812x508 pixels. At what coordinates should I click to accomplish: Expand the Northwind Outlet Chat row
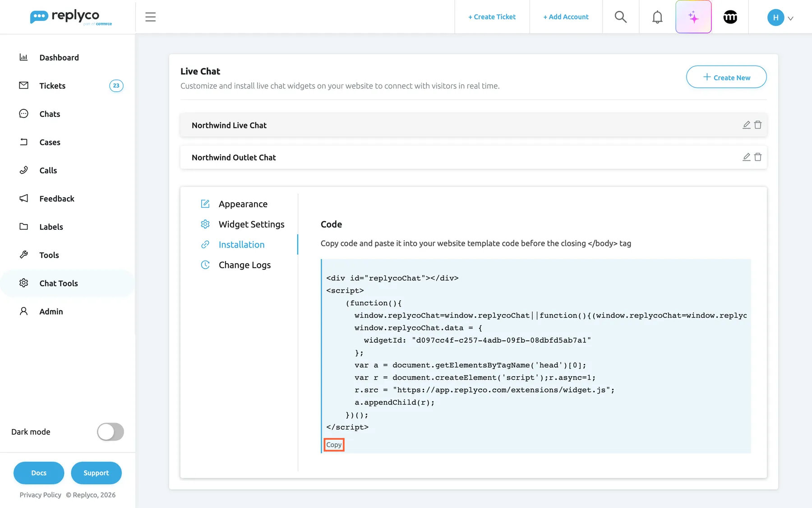[x=473, y=157]
